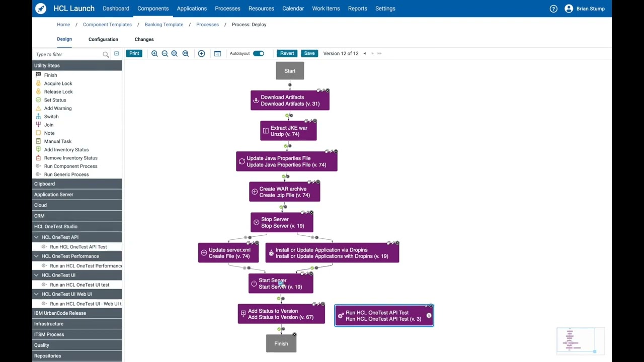Select the Download Artifacts step node
Image resolution: width=644 pixels, height=362 pixels.
[x=290, y=101]
